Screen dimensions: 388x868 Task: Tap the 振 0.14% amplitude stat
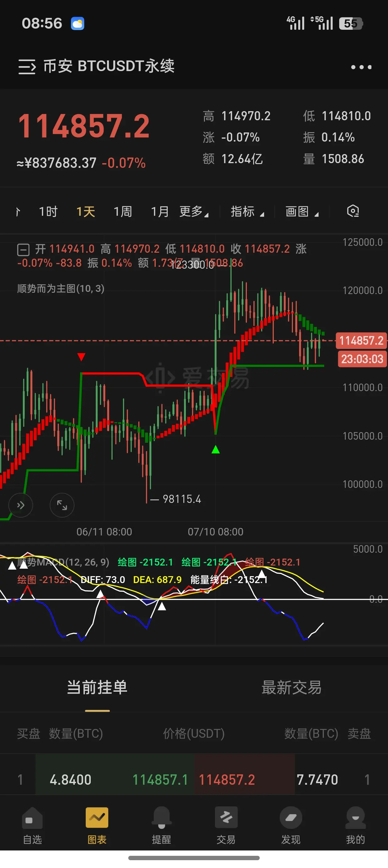[x=329, y=137]
